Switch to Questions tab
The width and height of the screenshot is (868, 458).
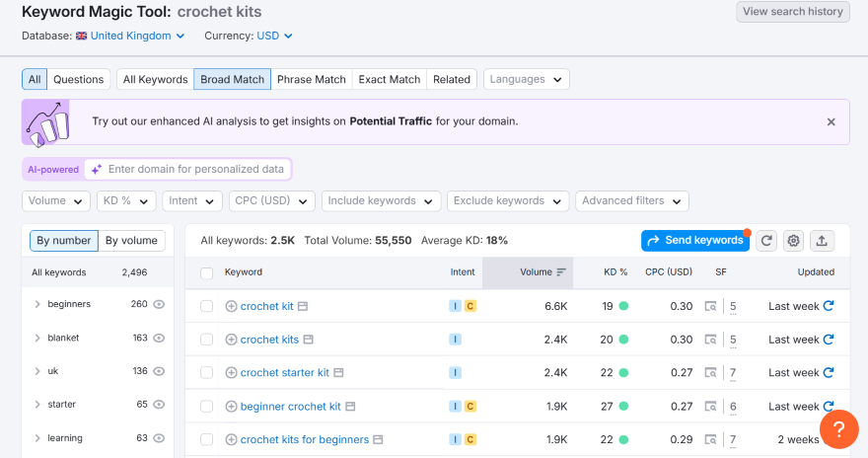coord(79,79)
